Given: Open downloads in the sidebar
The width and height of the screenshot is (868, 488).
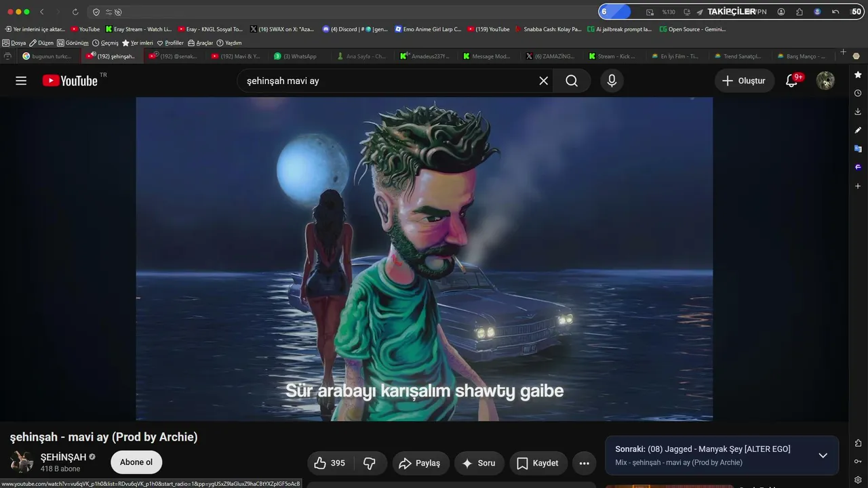Looking at the screenshot, I should pyautogui.click(x=858, y=111).
